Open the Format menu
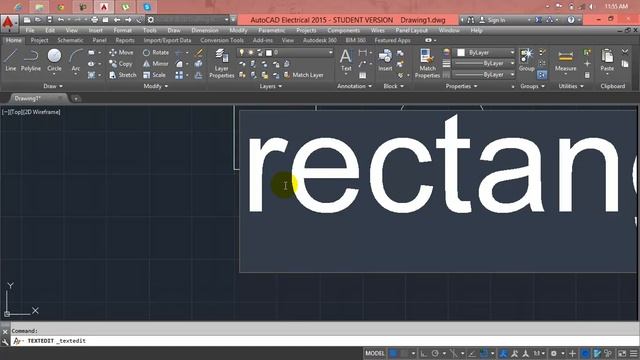640x360 pixels. point(122,31)
